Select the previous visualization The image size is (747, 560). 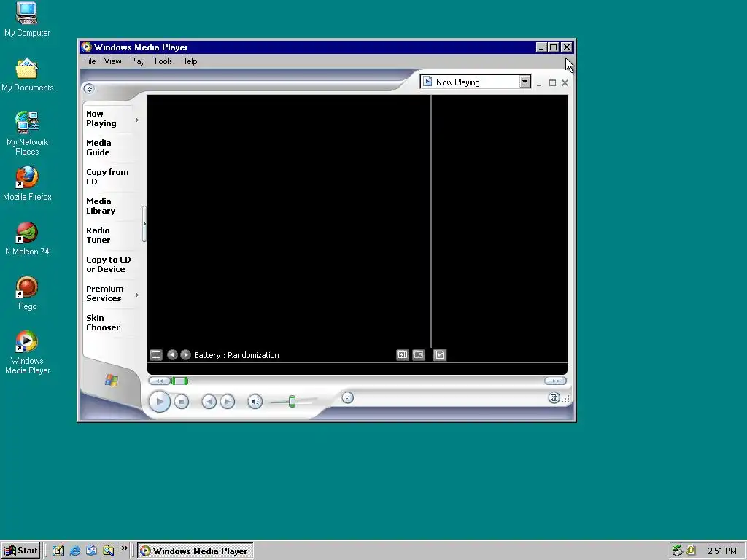(172, 355)
